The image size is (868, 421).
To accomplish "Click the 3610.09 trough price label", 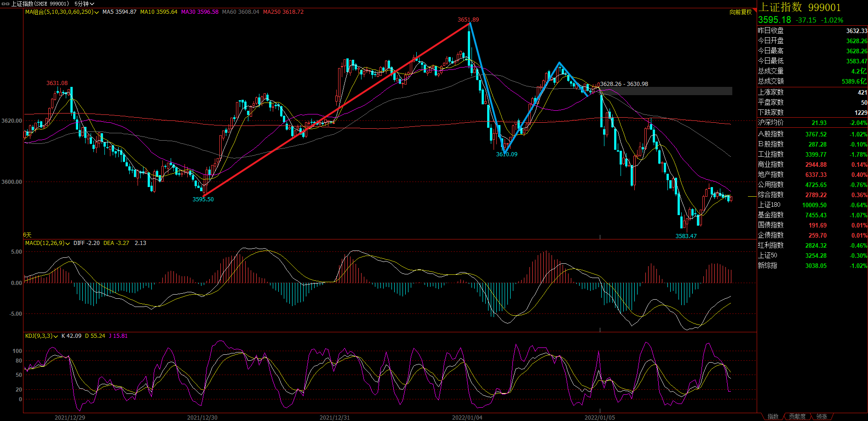I will pos(506,154).
